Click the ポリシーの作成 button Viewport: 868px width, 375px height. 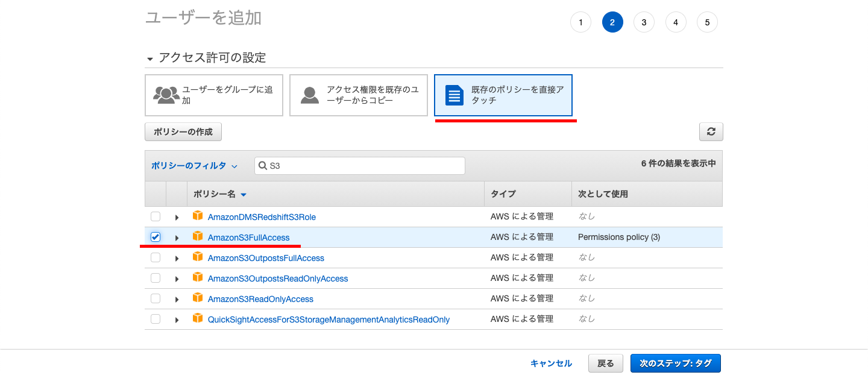183,131
